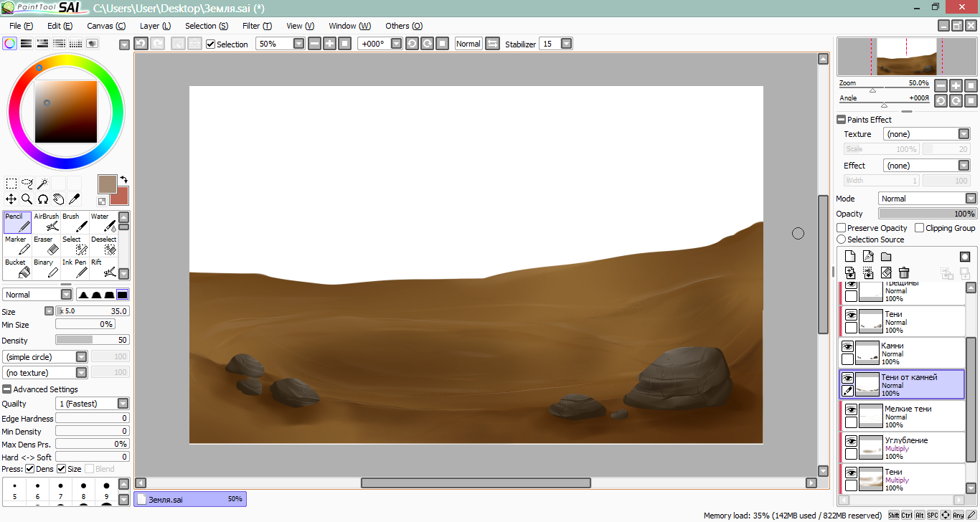Screen dimensions: 980x522
Task: Open the Effect dropdown
Action: [x=964, y=166]
